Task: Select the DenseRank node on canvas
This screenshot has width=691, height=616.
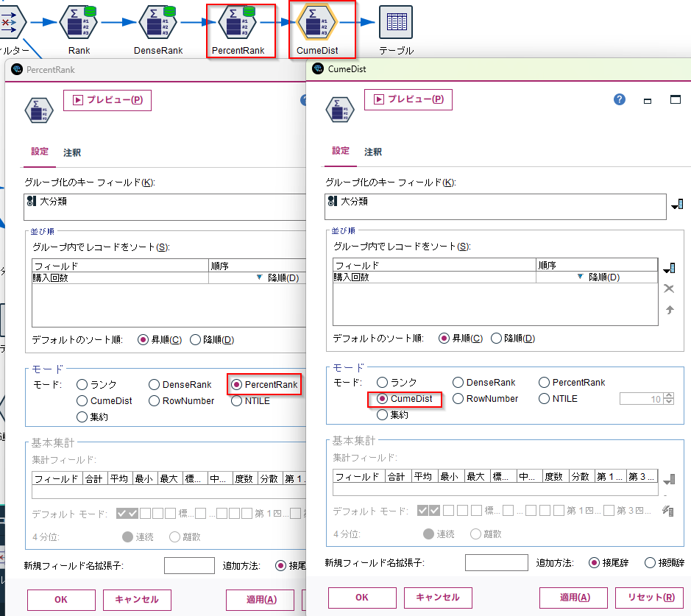Action: click(157, 22)
